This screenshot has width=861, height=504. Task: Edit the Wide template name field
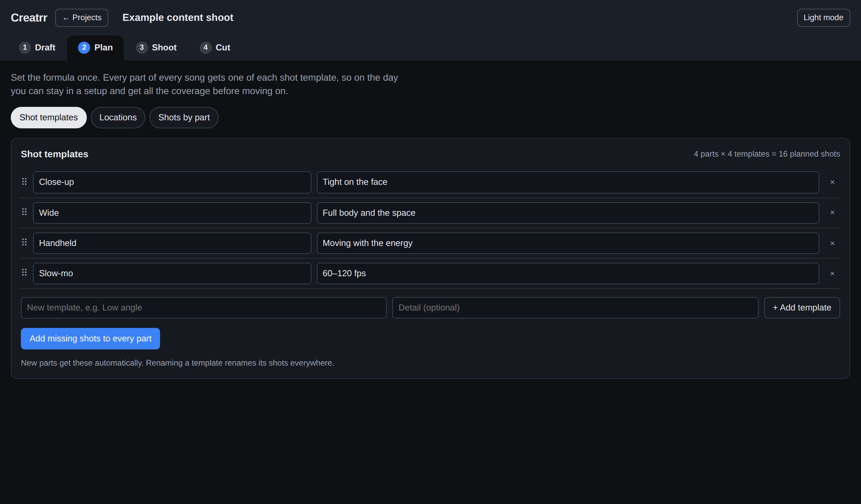click(x=172, y=213)
